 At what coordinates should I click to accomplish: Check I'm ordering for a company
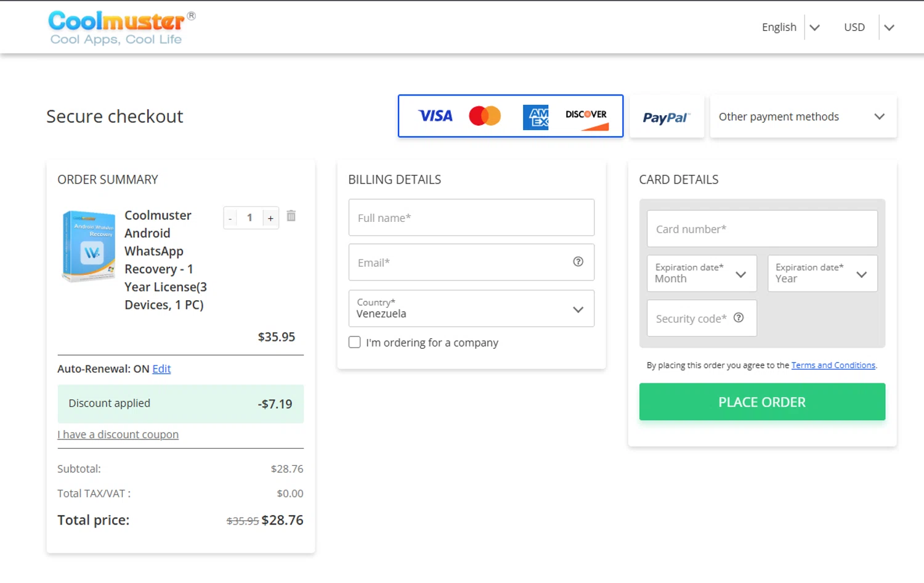[x=355, y=342]
